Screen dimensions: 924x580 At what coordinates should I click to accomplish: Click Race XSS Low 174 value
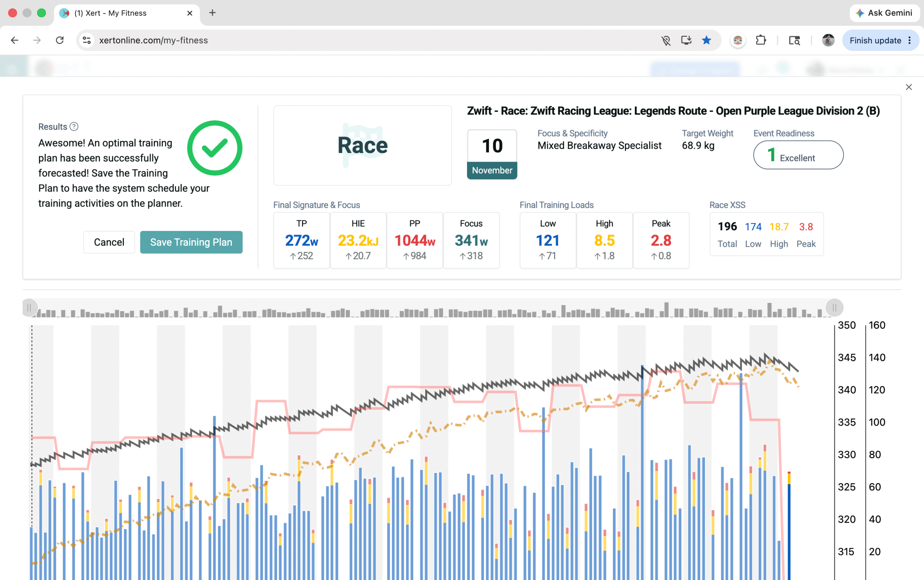pos(753,227)
